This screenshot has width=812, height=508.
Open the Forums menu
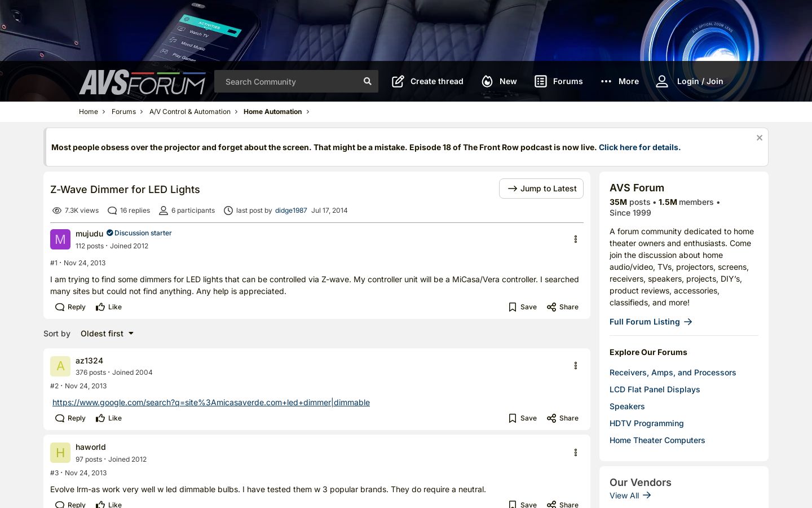[x=558, y=81]
